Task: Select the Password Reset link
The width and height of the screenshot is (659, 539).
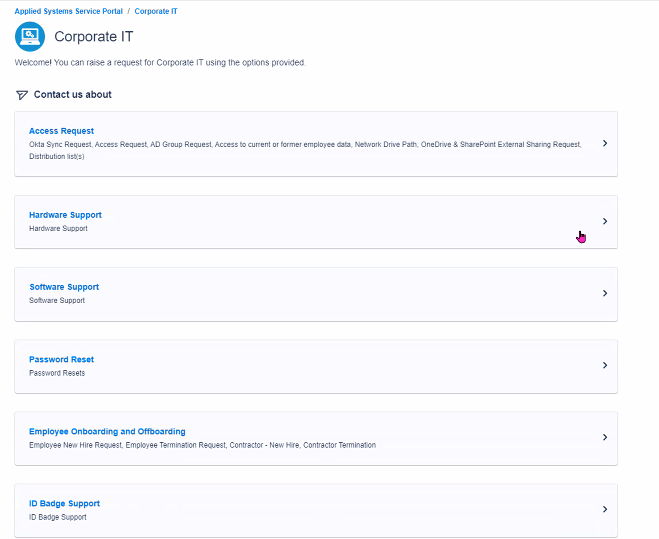Action: [61, 359]
